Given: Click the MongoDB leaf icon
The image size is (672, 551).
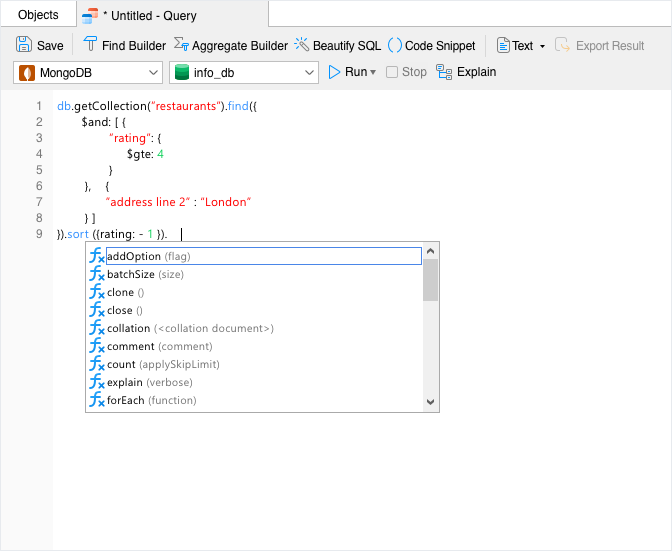Looking at the screenshot, I should 27,72.
